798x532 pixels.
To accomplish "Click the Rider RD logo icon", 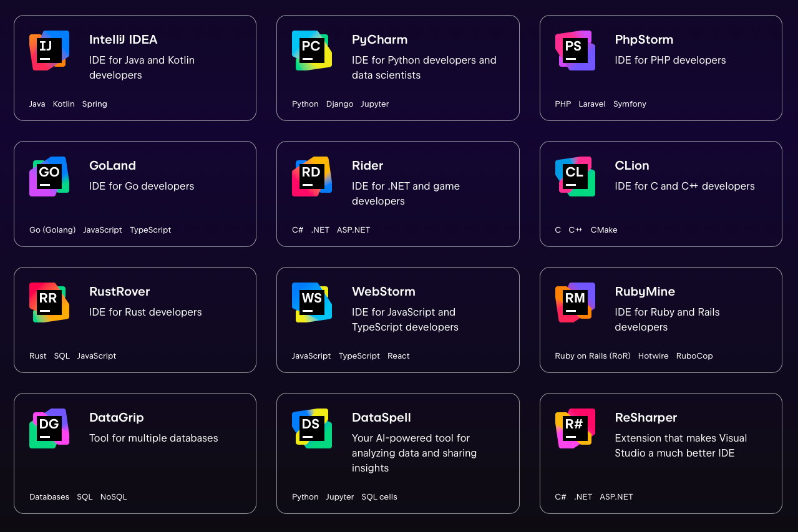I will coord(312,177).
